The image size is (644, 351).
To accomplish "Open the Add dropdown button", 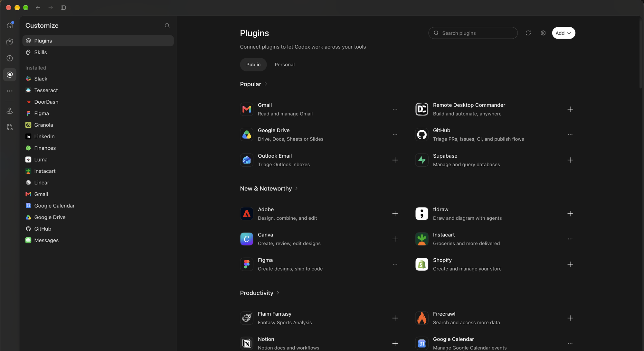I will (563, 33).
